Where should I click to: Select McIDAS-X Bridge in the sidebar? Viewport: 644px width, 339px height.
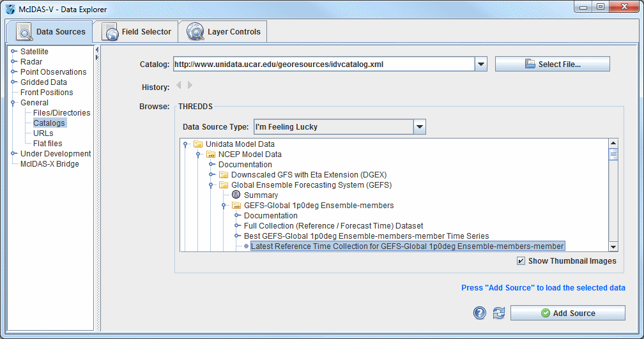[x=50, y=163]
